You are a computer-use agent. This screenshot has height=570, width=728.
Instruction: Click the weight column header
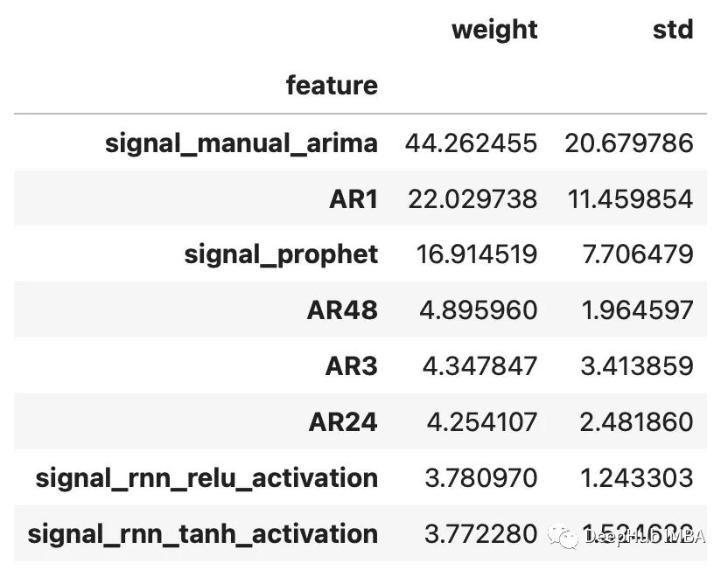(x=494, y=31)
